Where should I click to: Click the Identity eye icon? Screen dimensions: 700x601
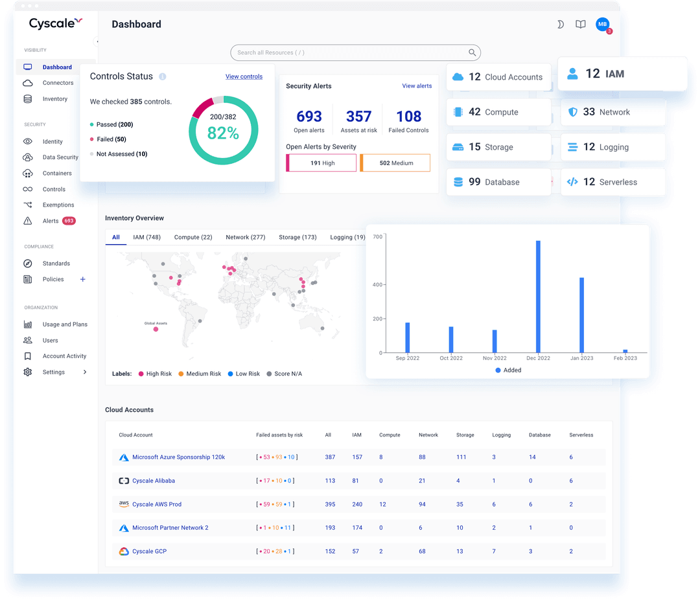click(x=28, y=141)
